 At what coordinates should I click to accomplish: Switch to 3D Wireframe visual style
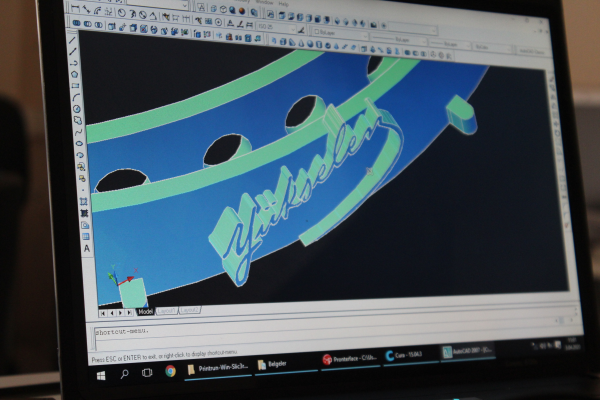click(x=214, y=9)
